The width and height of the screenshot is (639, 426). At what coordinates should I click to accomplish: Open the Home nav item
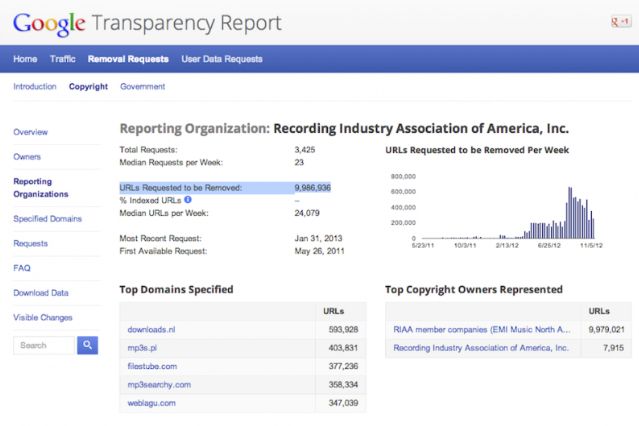25,59
